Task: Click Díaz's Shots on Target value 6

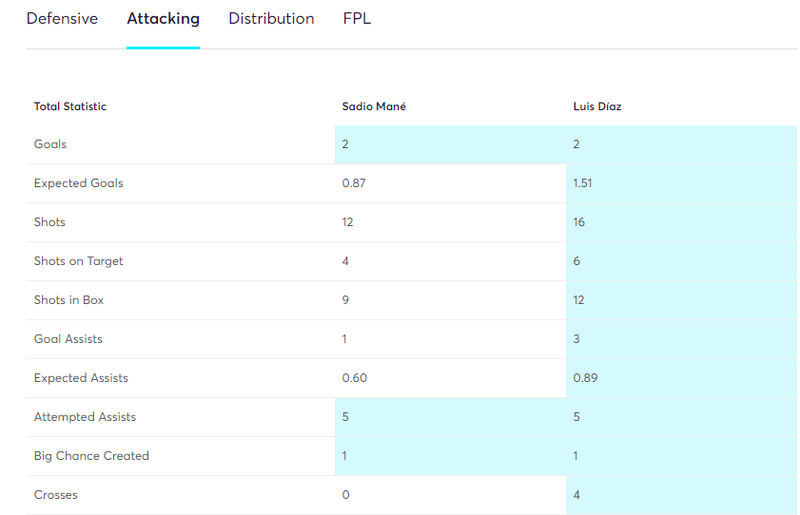Action: pos(577,261)
